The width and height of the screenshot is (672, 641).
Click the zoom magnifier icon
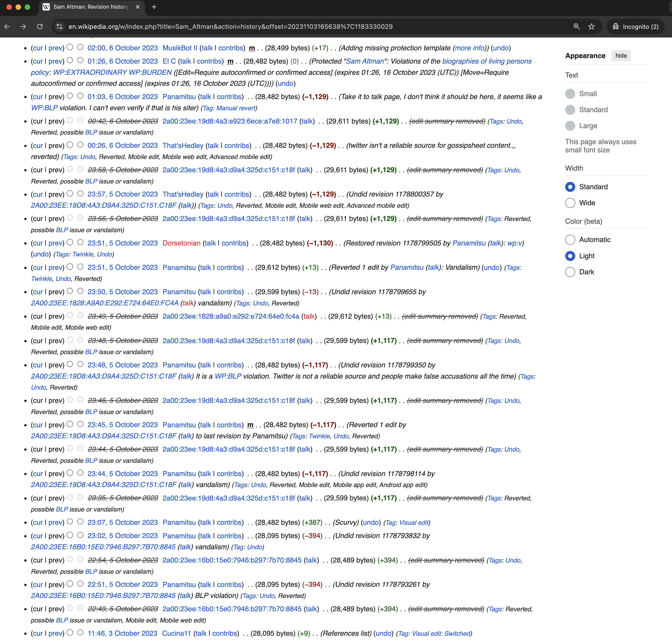coord(576,27)
